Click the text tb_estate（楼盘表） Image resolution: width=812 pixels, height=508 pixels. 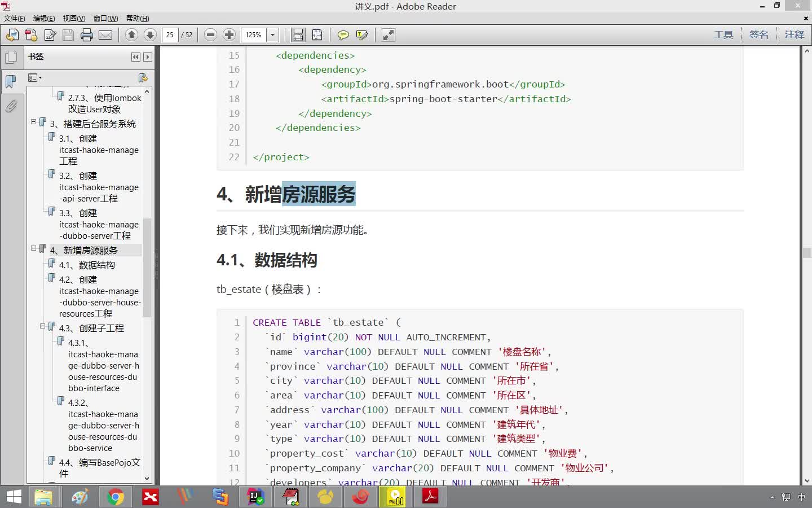click(x=268, y=290)
